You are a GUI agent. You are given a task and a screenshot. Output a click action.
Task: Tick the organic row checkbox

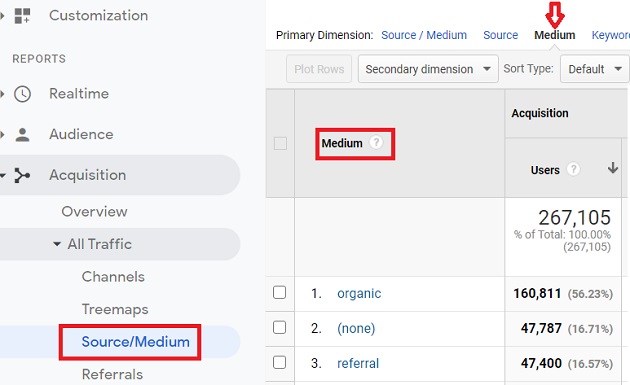[279, 293]
